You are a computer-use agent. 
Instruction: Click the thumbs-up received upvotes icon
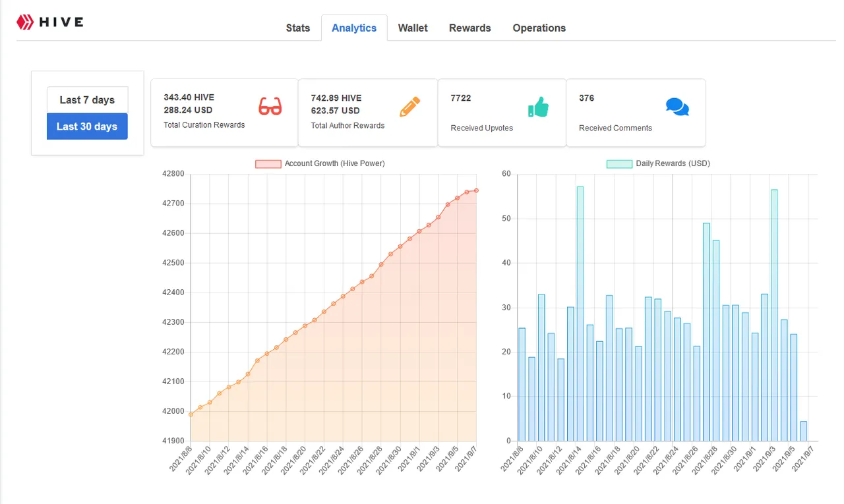[538, 107]
